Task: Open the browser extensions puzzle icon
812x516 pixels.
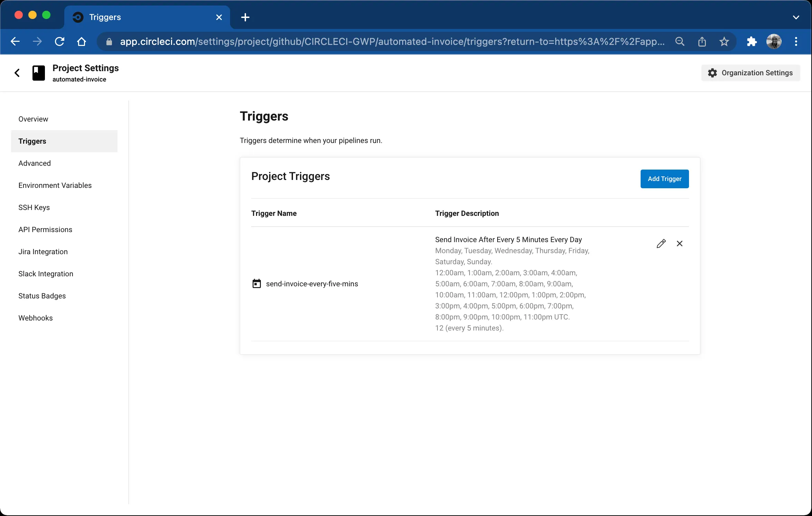Action: [752, 41]
